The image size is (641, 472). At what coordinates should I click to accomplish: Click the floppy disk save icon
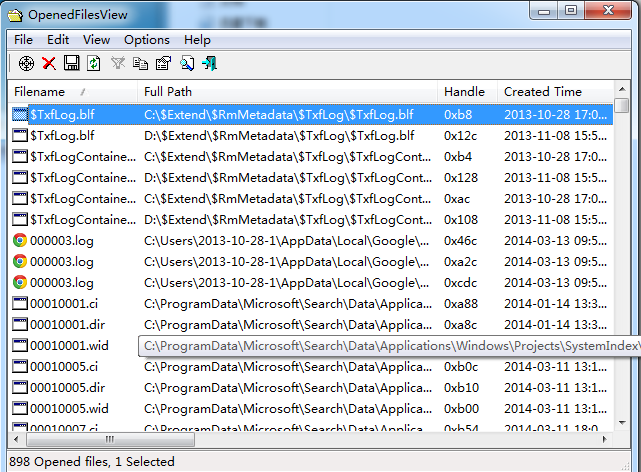[x=72, y=63]
